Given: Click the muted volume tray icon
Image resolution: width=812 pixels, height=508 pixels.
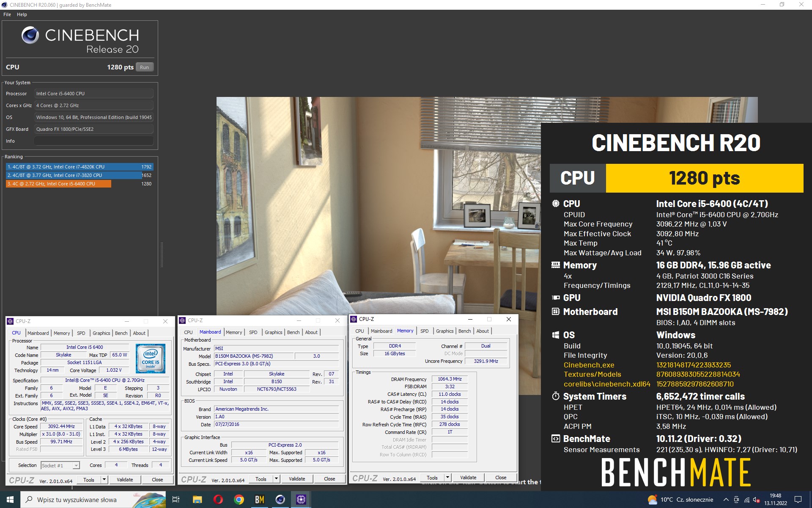Looking at the screenshot, I should click(757, 500).
